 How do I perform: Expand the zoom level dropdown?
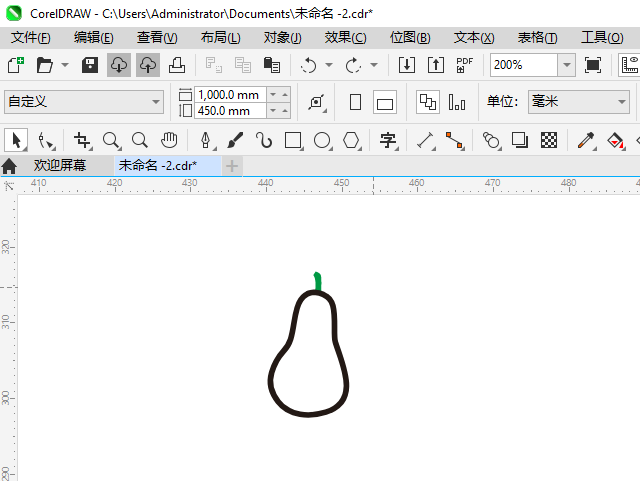(x=567, y=65)
